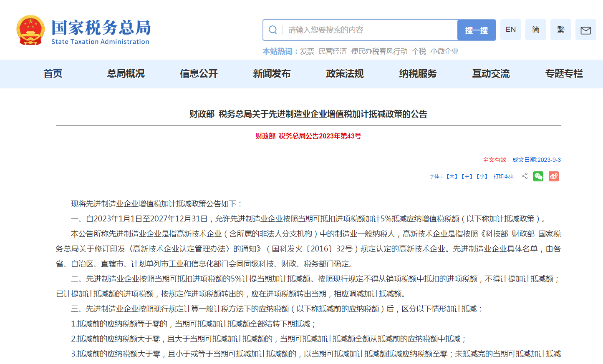Click the search magnifier icon
The width and height of the screenshot is (603, 364).
point(273,30)
